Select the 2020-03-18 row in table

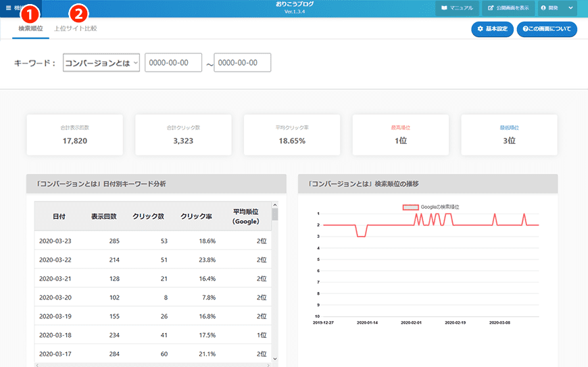(153, 335)
